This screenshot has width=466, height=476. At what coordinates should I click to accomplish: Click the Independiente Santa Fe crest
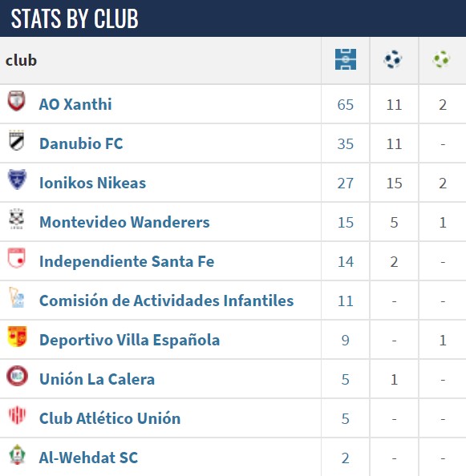[17, 258]
